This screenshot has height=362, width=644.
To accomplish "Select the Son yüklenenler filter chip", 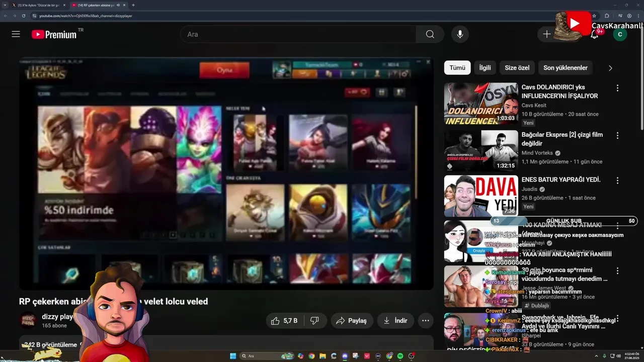I will click(566, 68).
